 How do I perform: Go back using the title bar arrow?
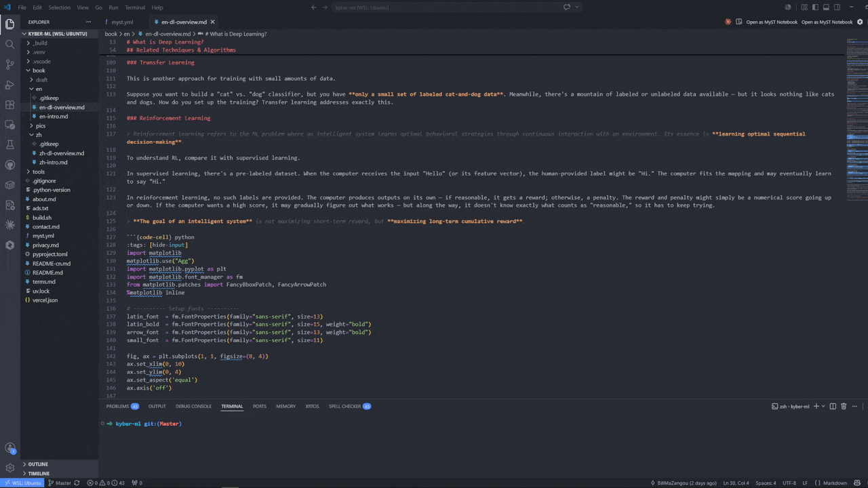(x=314, y=7)
